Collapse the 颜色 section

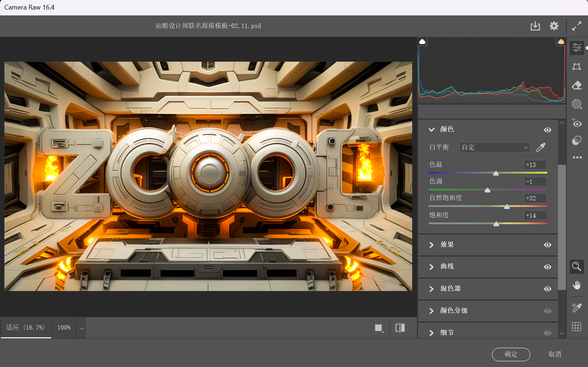pyautogui.click(x=432, y=130)
